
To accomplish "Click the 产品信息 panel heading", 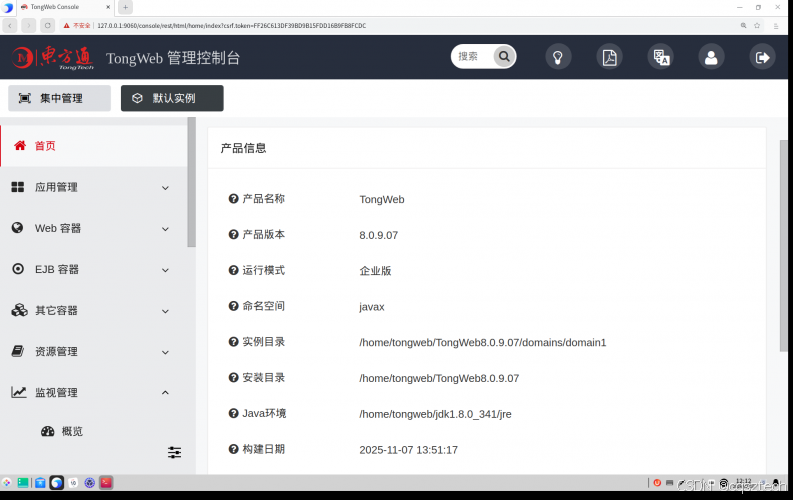I will 243,148.
